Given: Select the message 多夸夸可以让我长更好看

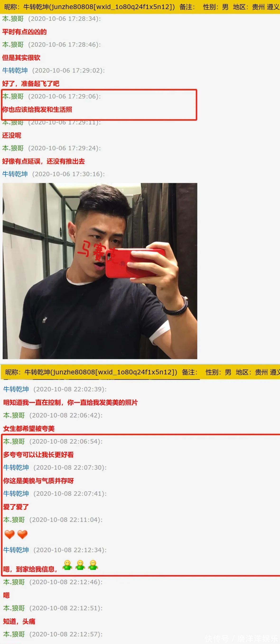Looking at the screenshot, I should pyautogui.click(x=38, y=455).
